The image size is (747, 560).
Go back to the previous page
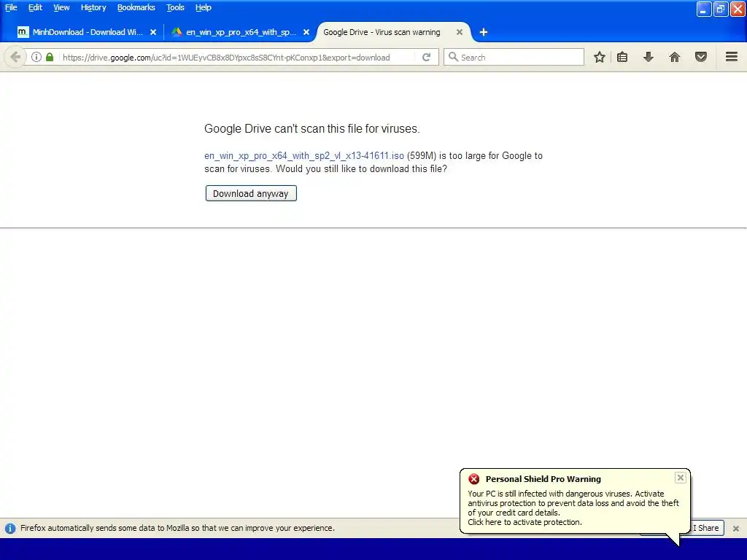click(15, 57)
